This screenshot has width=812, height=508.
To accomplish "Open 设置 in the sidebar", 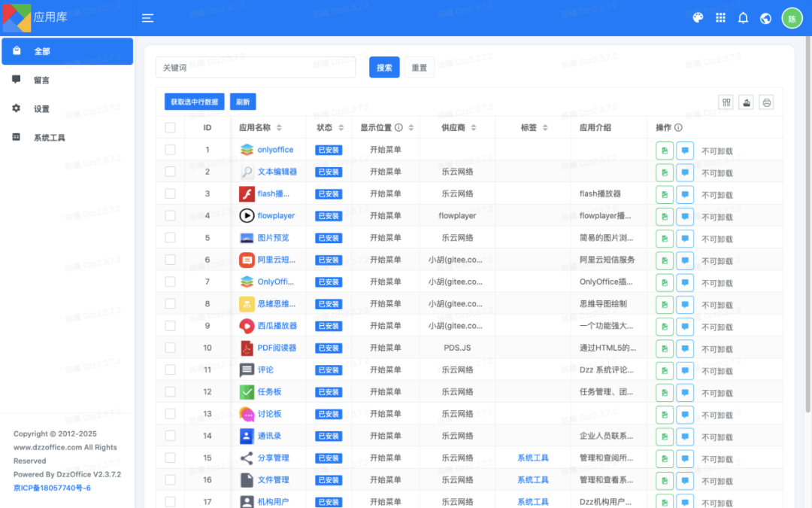I will [x=68, y=109].
